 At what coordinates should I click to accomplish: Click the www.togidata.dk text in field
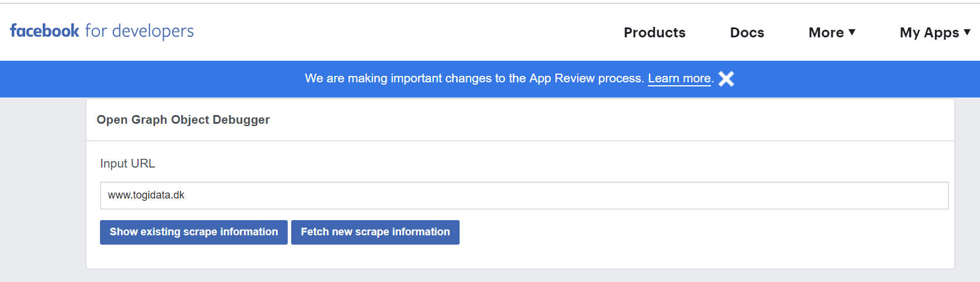pos(146,196)
